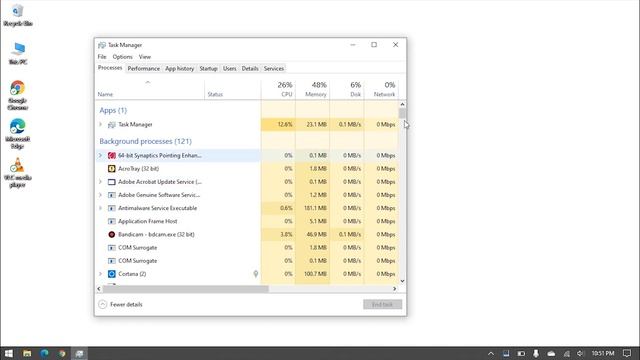Click the horizontal scrollbar left arrow
640x360 pixels.
99,289
